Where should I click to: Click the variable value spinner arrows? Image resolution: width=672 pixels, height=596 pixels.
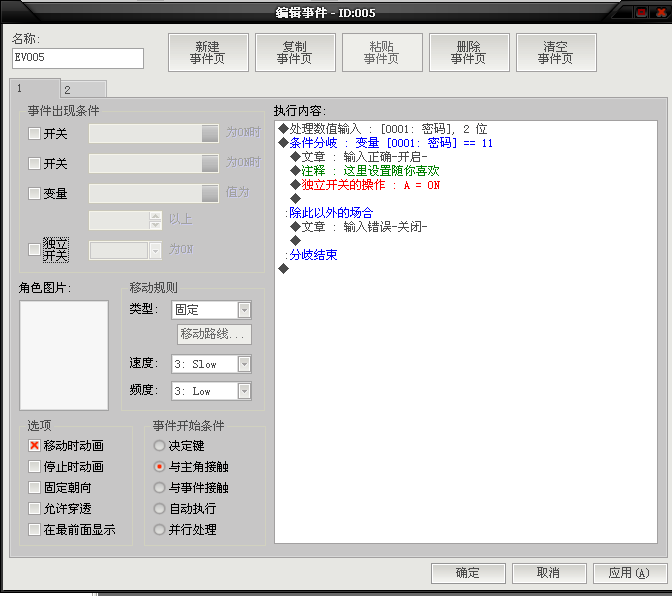[155, 220]
